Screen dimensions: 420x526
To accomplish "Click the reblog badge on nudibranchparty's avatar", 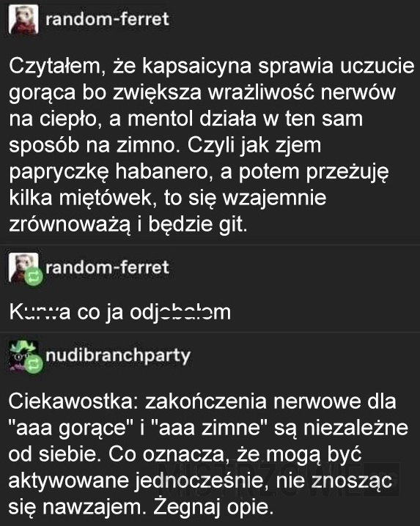I will [x=34, y=364].
